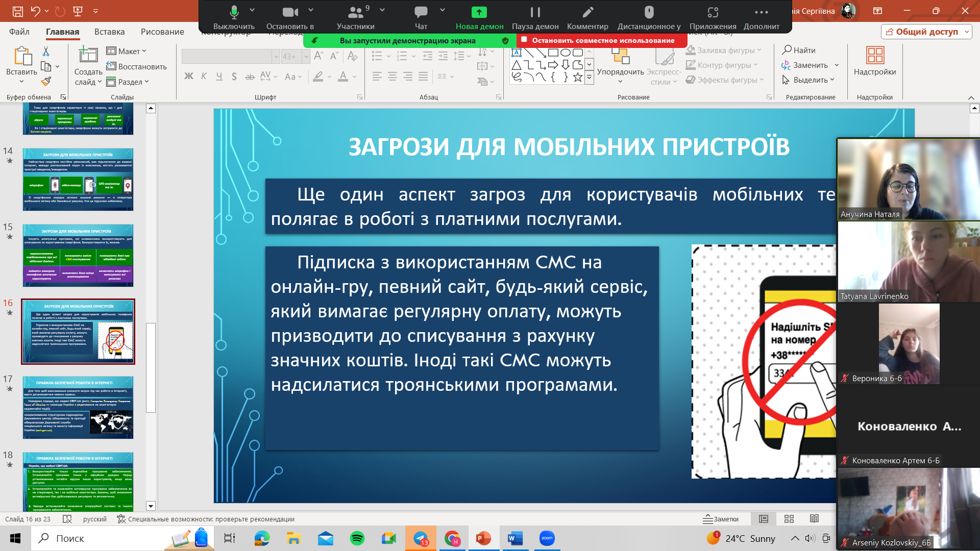Align text to the left
The height and width of the screenshot is (551, 980).
(x=377, y=77)
